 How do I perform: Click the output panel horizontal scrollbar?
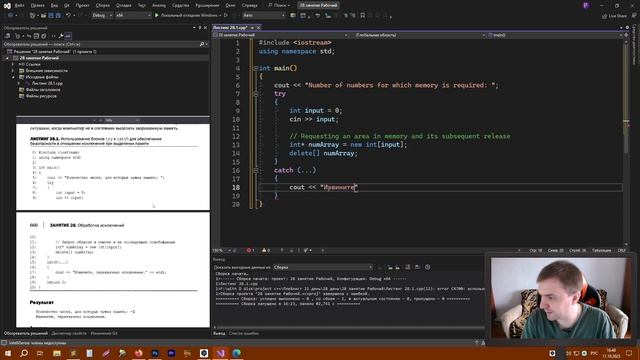pyautogui.click(x=349, y=327)
